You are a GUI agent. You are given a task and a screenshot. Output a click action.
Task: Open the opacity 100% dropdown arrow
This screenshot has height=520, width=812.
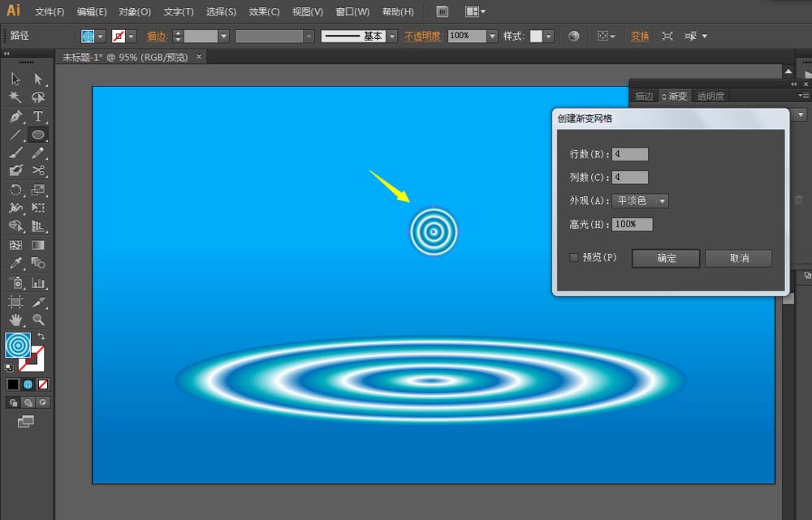click(493, 37)
